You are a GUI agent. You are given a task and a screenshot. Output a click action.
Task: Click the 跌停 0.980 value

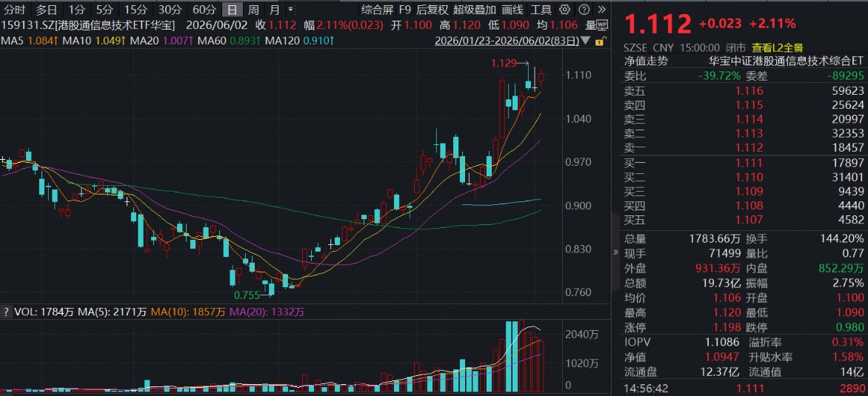(x=849, y=327)
